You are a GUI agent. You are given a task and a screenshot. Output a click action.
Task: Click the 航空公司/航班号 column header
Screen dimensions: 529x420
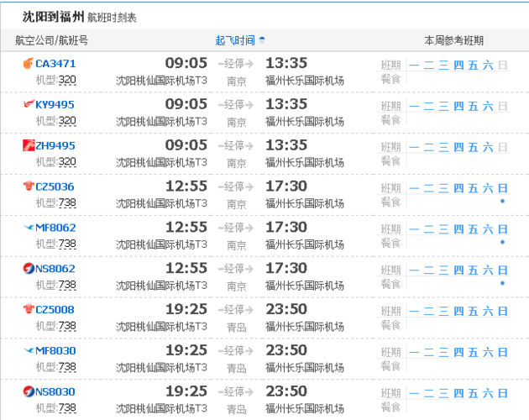(x=51, y=40)
